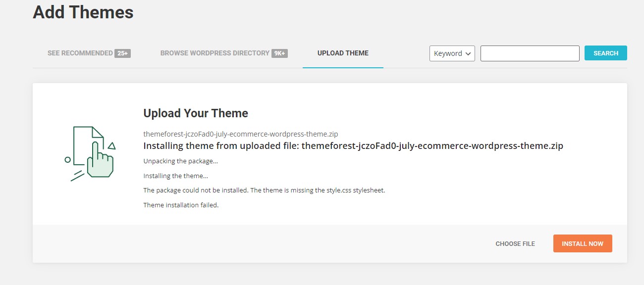The image size is (644, 285).
Task: Click the 'Installing theme from uploaded file' heading
Action: coord(353,146)
